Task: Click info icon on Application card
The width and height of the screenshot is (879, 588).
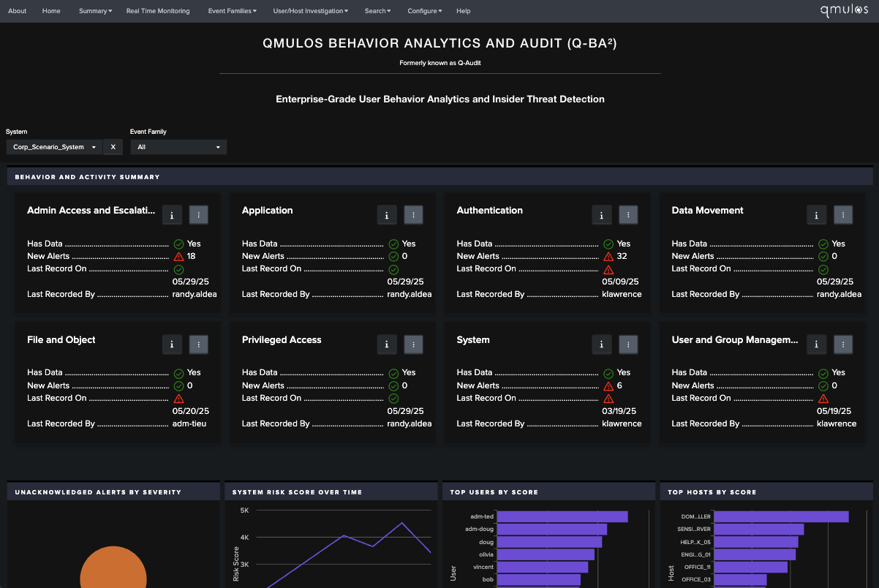Action: pyautogui.click(x=387, y=214)
